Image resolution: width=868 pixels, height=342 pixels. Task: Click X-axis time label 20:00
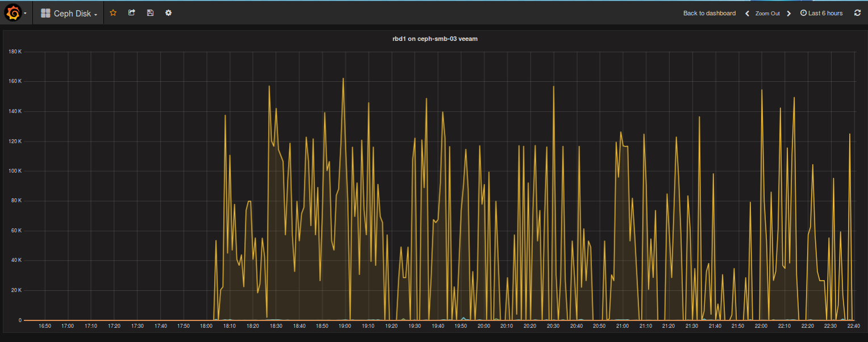click(x=484, y=326)
